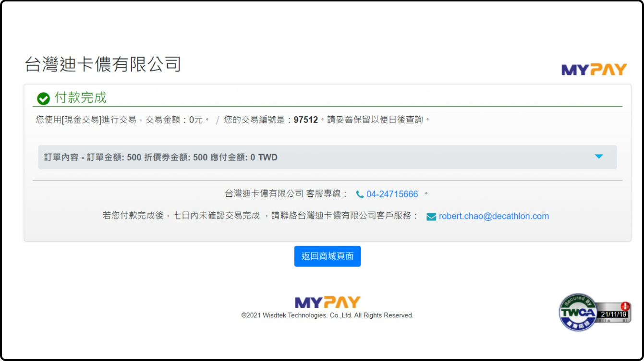Click the 付款完成 heading text
The image size is (644, 362).
click(80, 98)
